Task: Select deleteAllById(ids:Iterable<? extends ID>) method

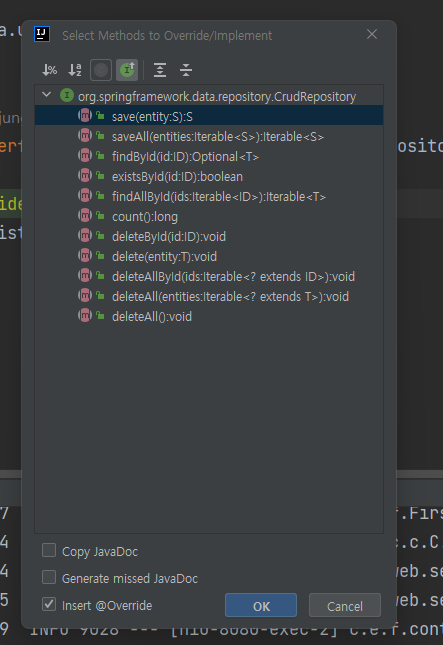Action: (209, 276)
